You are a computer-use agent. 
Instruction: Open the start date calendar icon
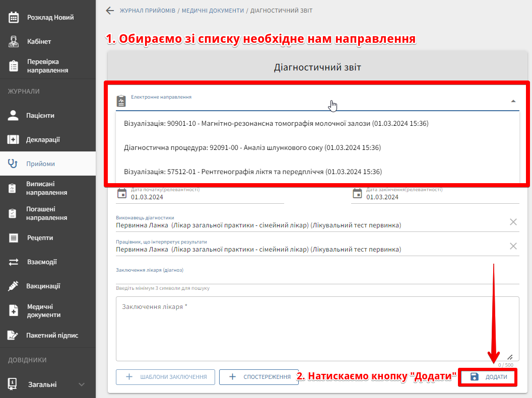(x=121, y=194)
